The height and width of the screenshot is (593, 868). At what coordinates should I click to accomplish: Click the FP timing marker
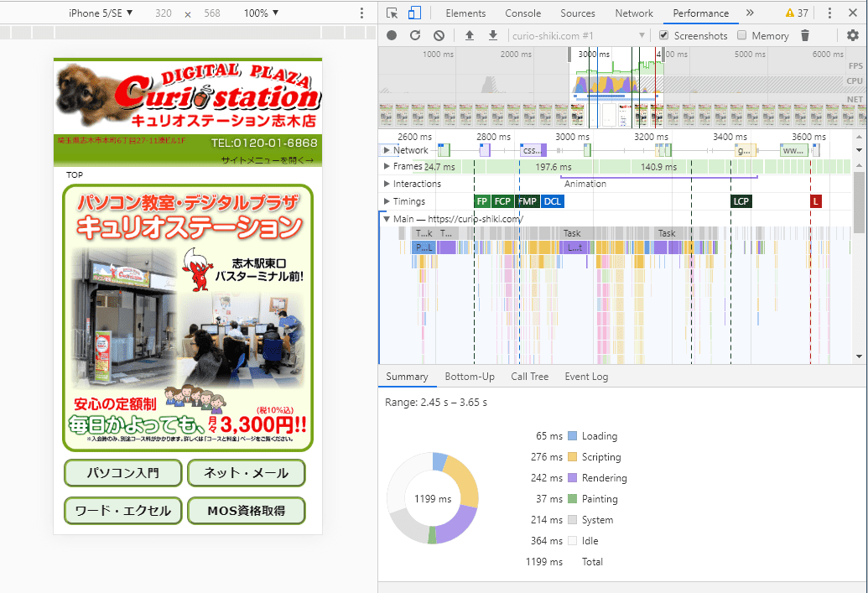point(482,201)
